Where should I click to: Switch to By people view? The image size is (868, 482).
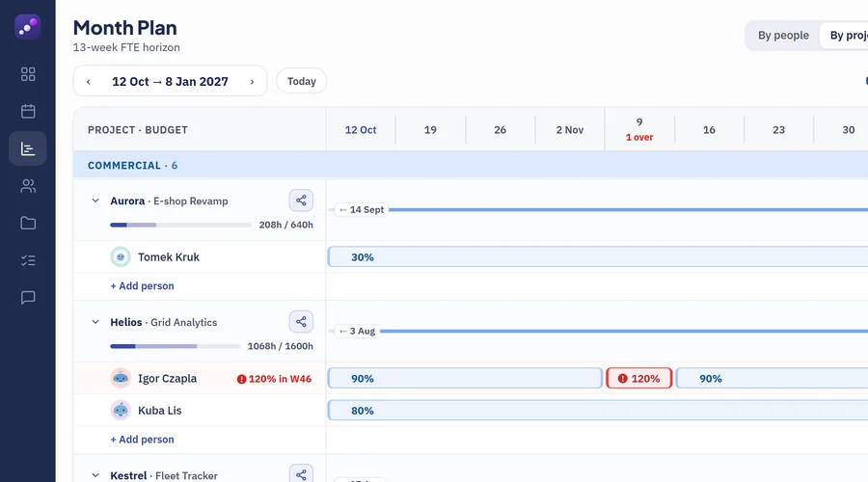tap(783, 36)
